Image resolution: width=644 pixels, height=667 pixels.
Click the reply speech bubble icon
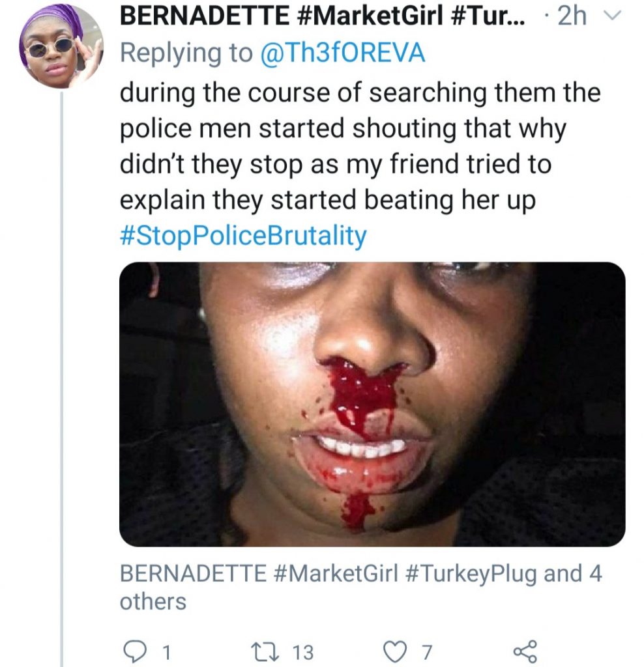pos(134,651)
